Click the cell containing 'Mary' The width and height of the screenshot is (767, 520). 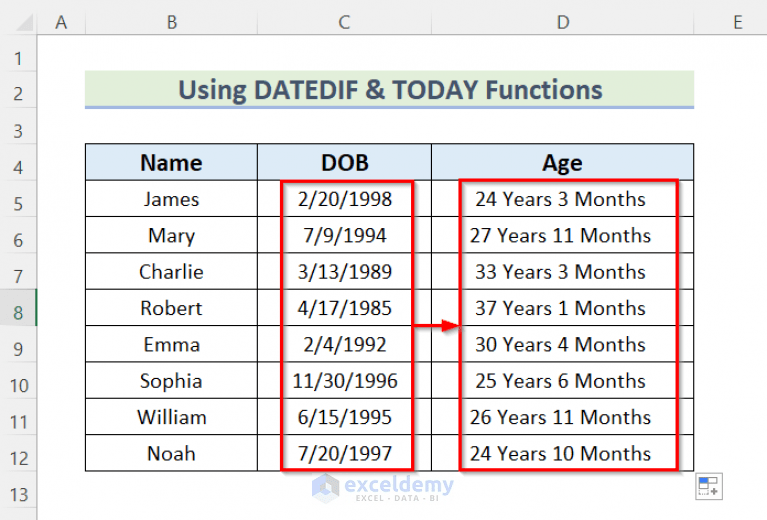(171, 235)
